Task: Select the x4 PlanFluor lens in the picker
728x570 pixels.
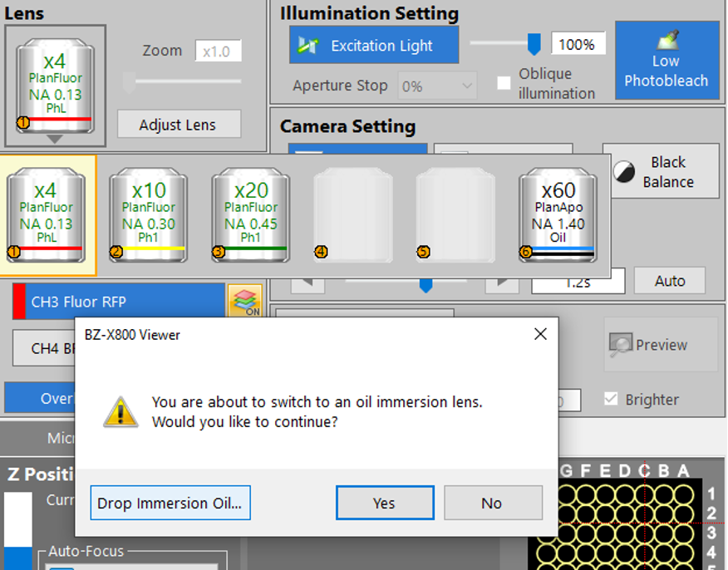Action: click(46, 215)
